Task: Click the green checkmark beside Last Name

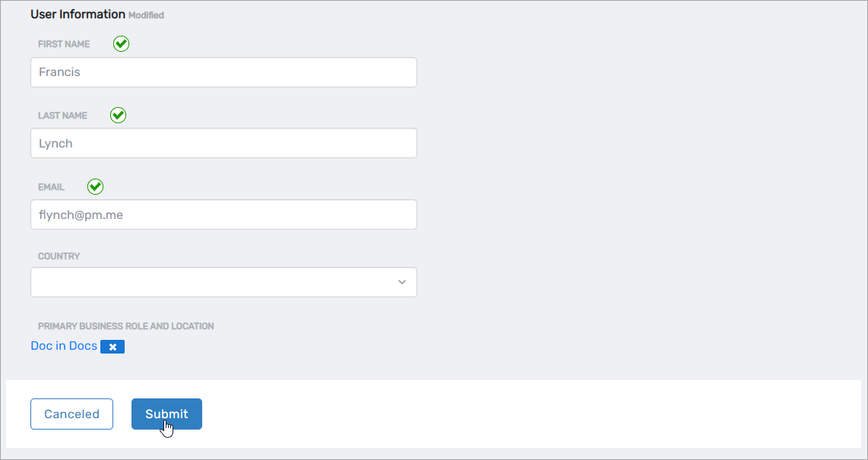Action: [x=118, y=116]
